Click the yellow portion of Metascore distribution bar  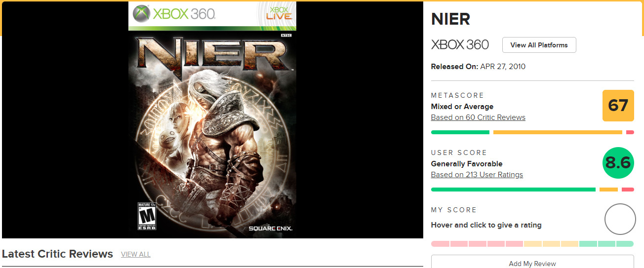pyautogui.click(x=558, y=132)
